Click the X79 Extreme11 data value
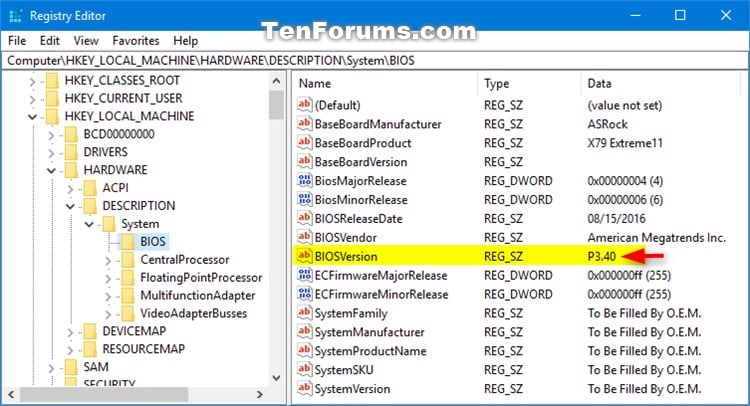Screen dimensions: 750x406 (x=625, y=143)
